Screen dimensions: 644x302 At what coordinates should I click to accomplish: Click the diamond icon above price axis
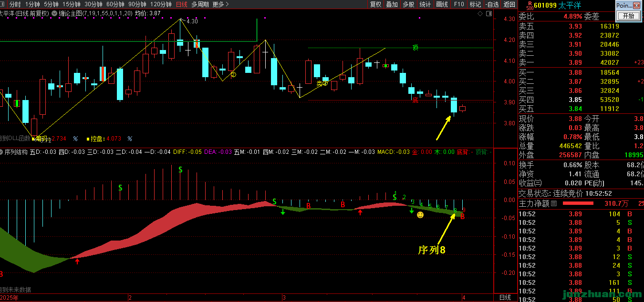pyautogui.click(x=480, y=14)
